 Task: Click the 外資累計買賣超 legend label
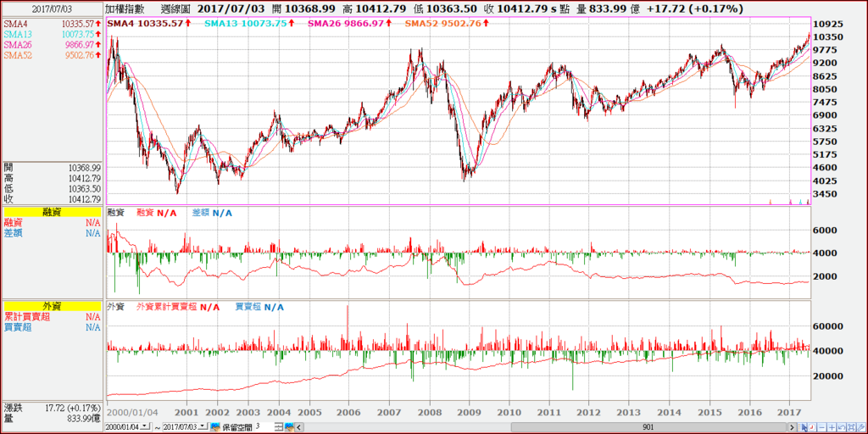pyautogui.click(x=167, y=306)
